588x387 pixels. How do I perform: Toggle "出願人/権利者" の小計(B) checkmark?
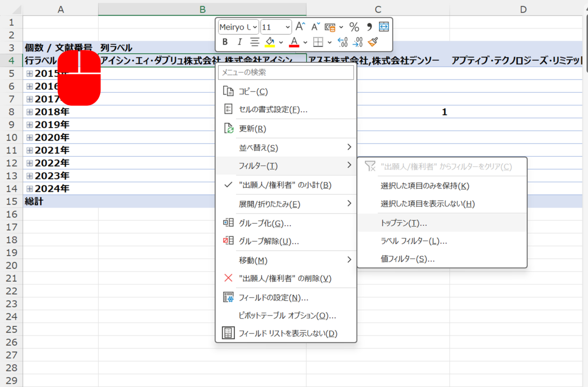click(x=286, y=185)
